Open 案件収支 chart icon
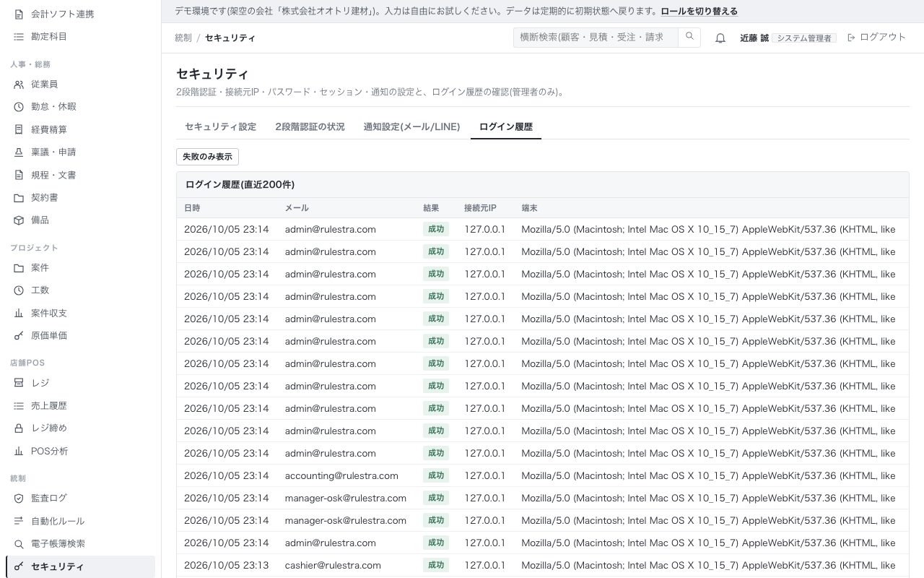The height and width of the screenshot is (578, 924). [19, 313]
